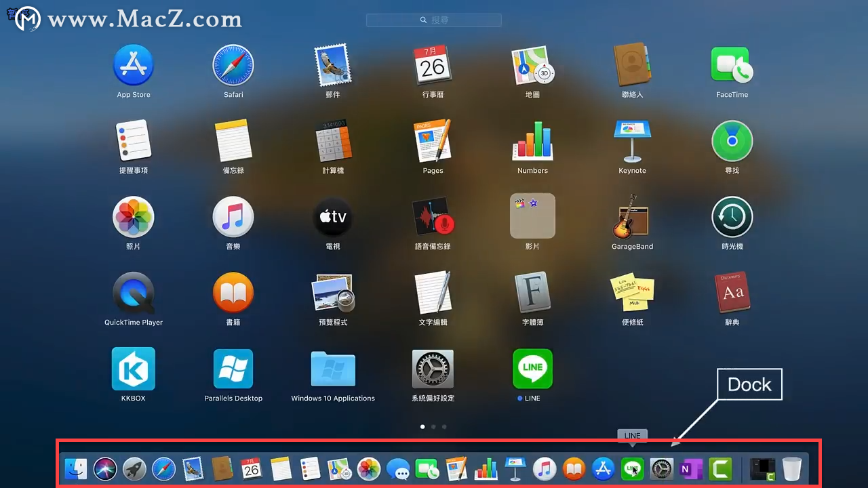Open the 電視 Apple TV app
The height and width of the screenshot is (488, 868).
(x=333, y=217)
